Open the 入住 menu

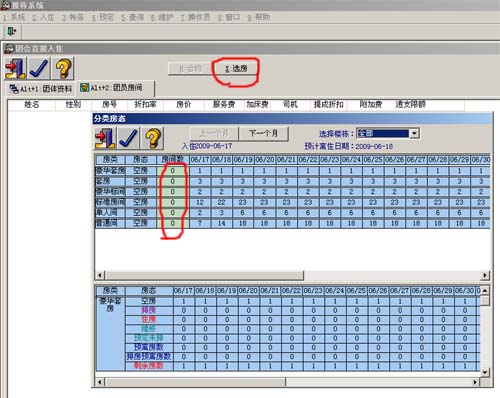click(44, 17)
